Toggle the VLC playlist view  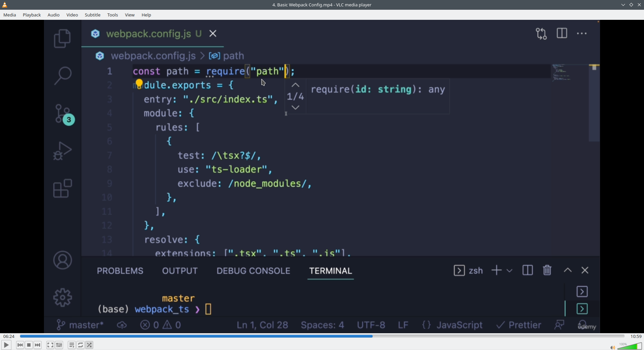point(72,345)
